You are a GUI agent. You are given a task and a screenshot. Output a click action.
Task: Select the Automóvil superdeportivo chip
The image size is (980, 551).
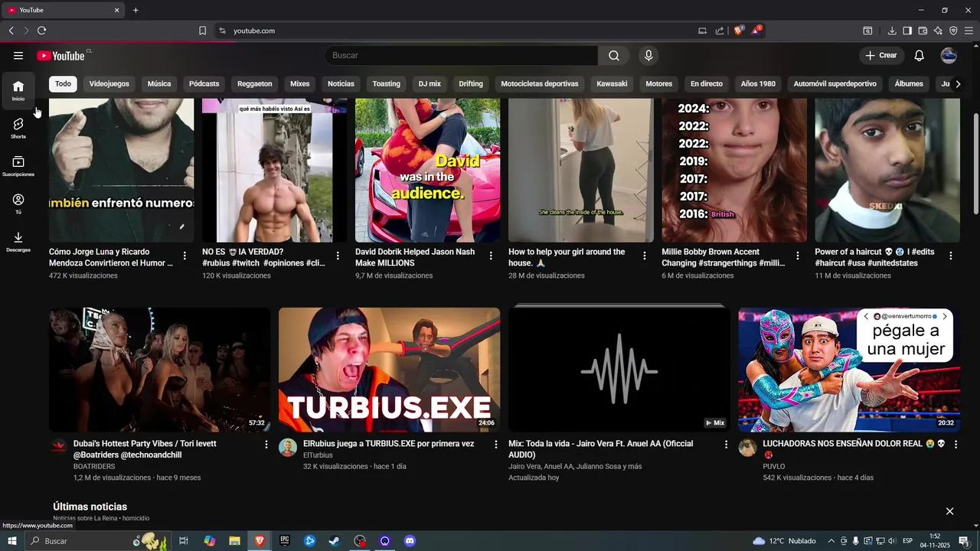pos(835,84)
